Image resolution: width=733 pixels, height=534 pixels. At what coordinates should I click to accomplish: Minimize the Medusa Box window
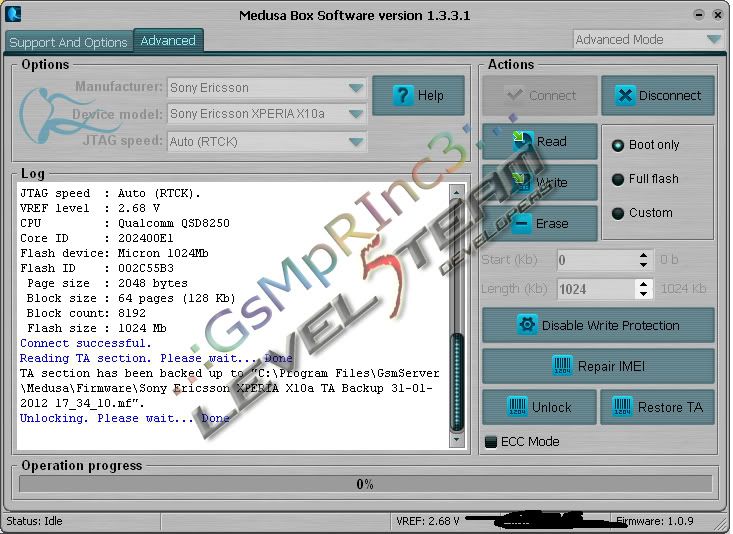point(698,14)
